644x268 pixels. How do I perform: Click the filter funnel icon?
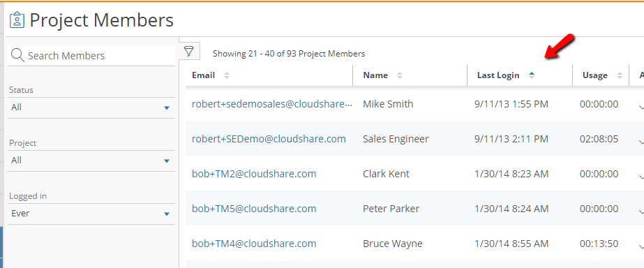click(188, 52)
